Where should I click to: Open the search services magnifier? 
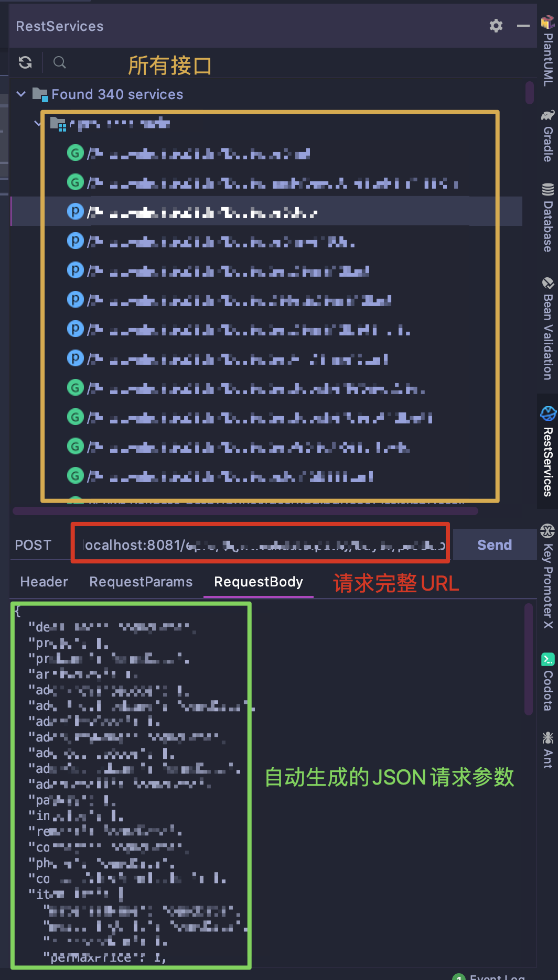point(60,63)
